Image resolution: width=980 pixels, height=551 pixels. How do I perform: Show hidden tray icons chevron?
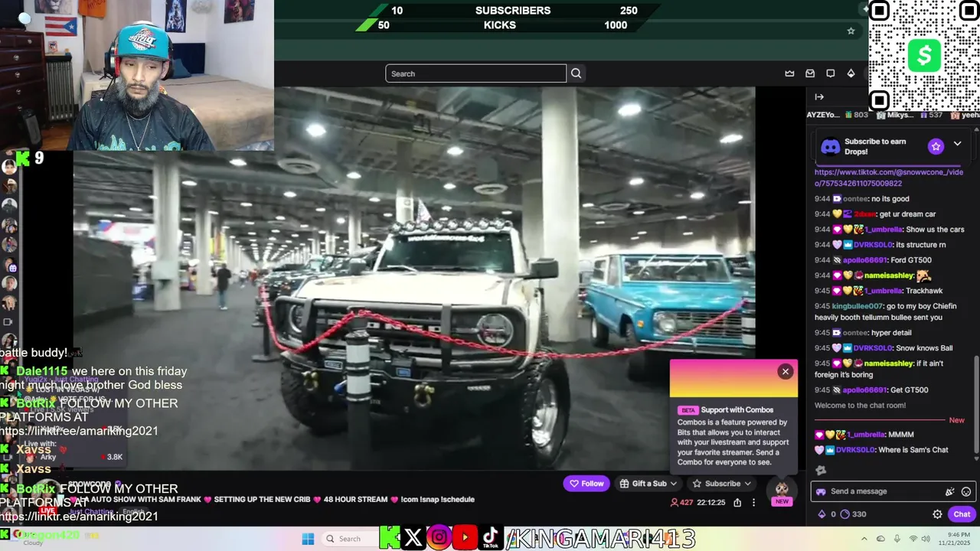tap(864, 539)
